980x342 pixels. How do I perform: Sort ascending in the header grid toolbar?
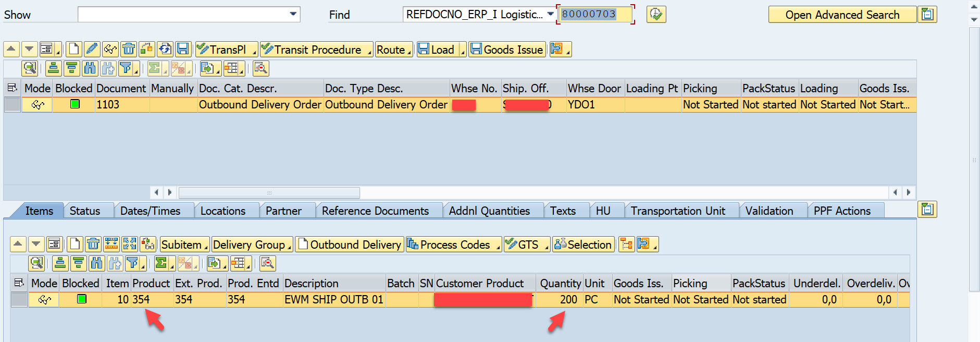53,68
